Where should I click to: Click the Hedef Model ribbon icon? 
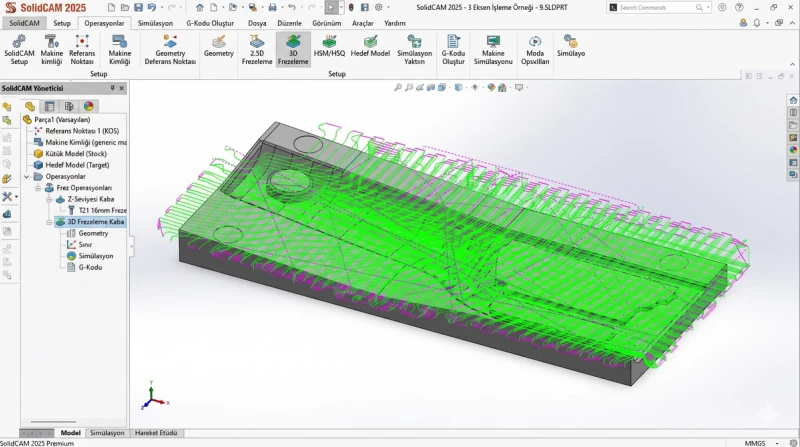pos(370,46)
